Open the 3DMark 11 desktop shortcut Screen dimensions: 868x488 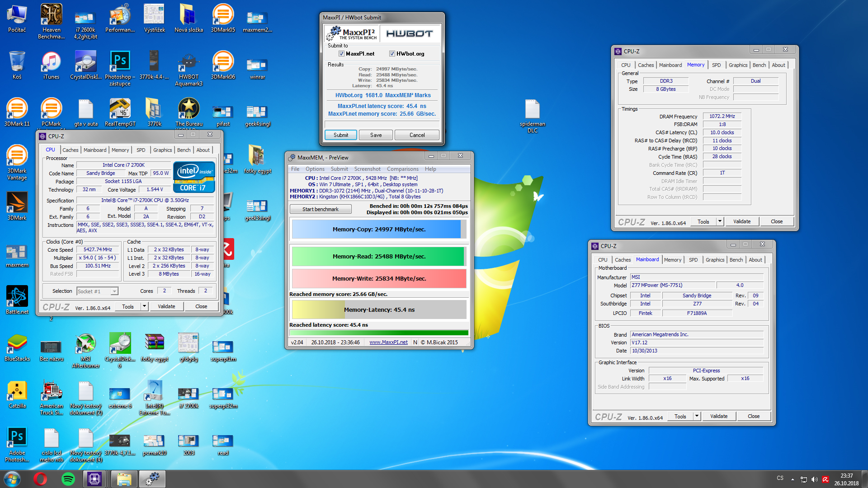click(17, 112)
